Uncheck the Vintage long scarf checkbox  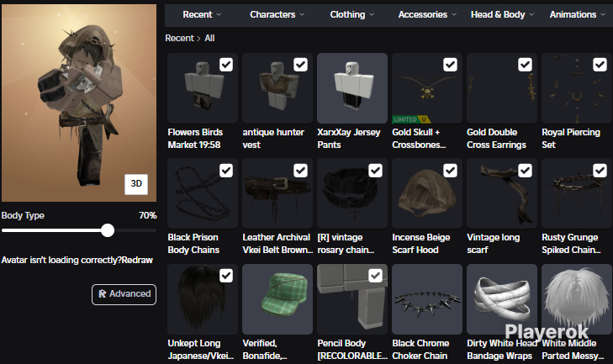[525, 171]
